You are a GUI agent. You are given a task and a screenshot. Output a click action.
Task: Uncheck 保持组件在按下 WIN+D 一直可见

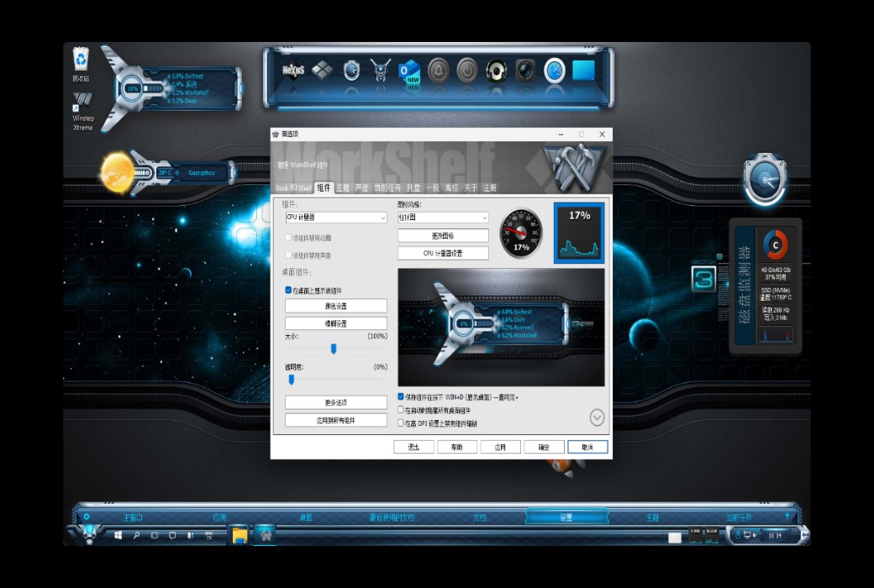401,396
